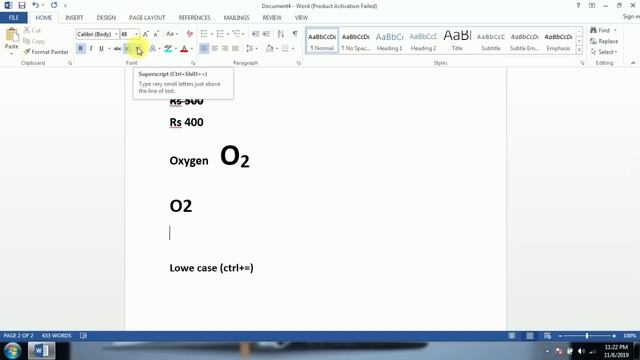
Task: Switch to REVIEW tab
Action: click(272, 18)
